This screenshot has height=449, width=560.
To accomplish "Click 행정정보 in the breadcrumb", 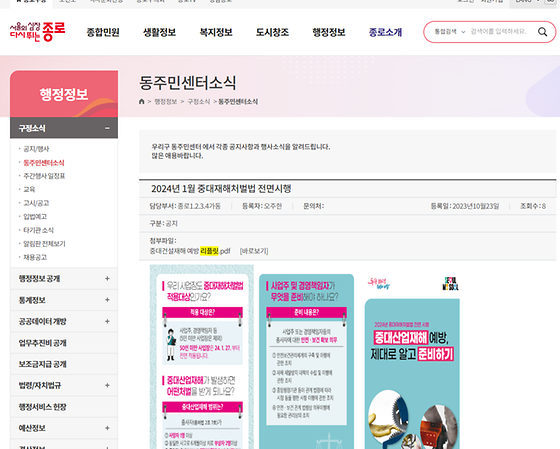I will [x=166, y=102].
